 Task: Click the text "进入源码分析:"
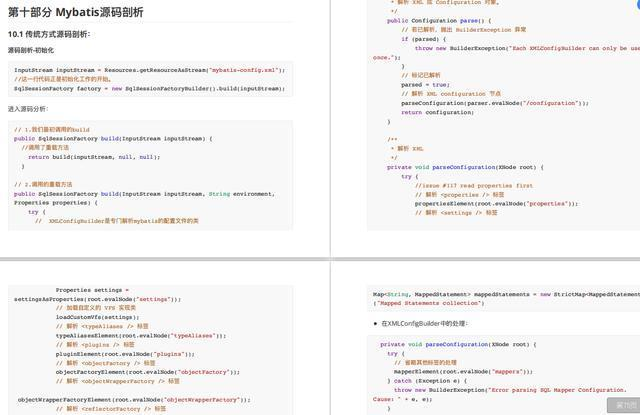pos(28,109)
